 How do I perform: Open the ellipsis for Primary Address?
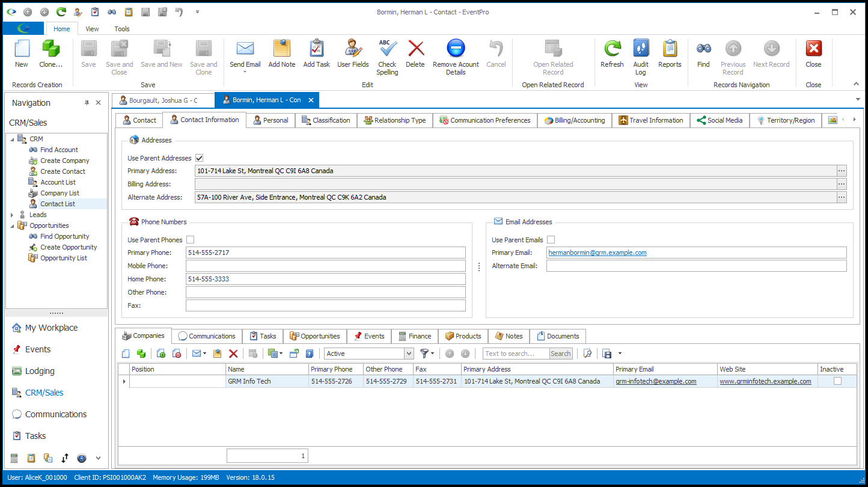[842, 171]
